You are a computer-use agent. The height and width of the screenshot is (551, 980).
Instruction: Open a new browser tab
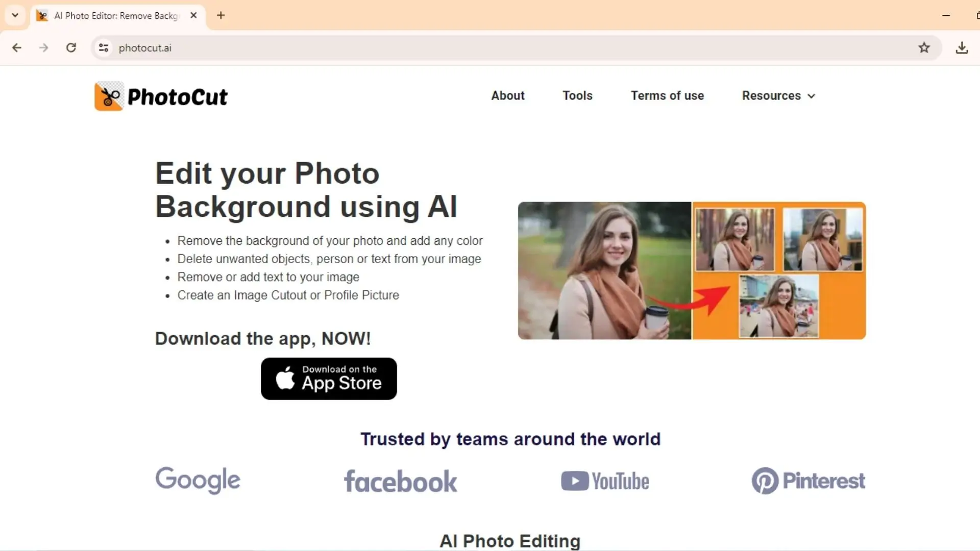pos(220,15)
